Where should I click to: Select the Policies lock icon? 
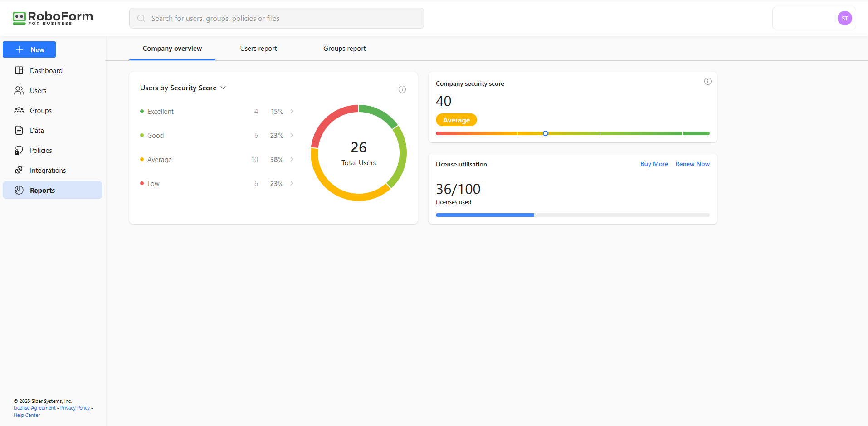(x=19, y=151)
